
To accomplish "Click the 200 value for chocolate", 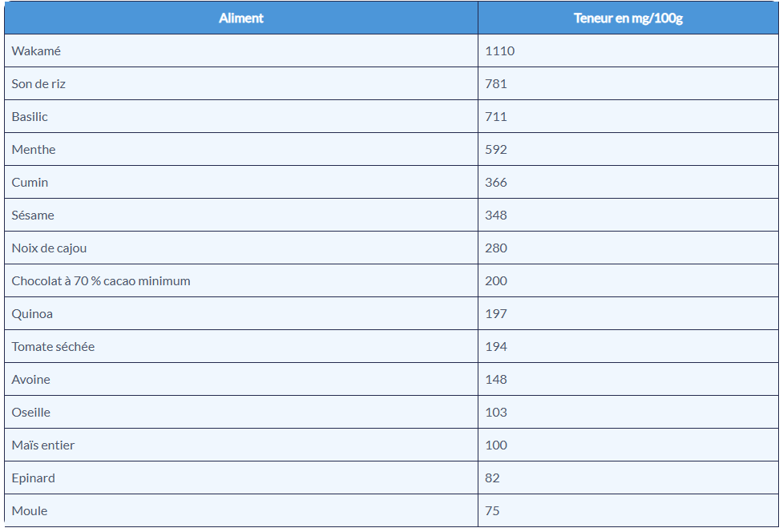I will coord(496,281).
